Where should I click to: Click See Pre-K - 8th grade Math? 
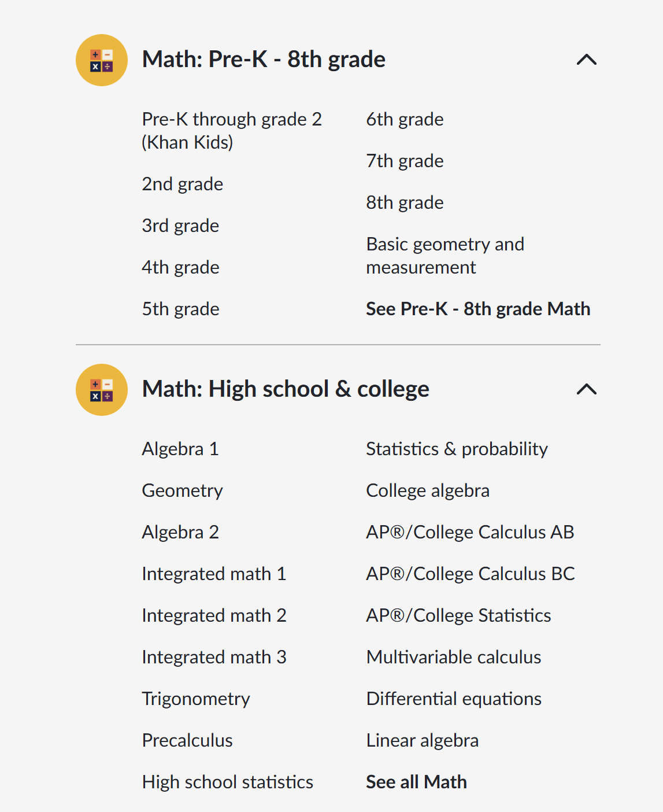(x=478, y=309)
